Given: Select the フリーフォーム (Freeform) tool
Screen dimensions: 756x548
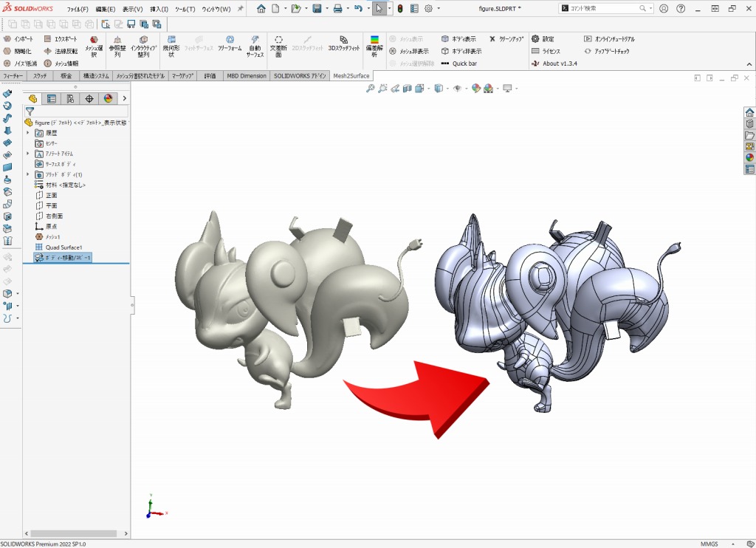Looking at the screenshot, I should coord(230,43).
